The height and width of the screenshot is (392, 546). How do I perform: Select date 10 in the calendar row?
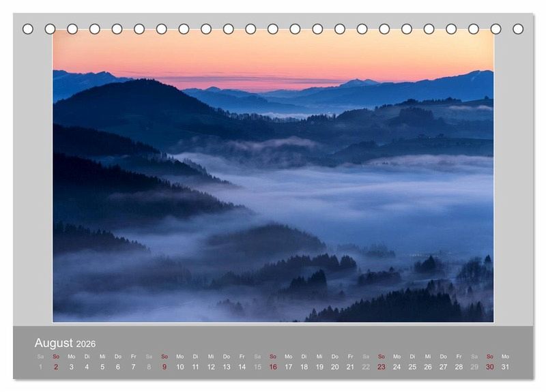tap(180, 367)
